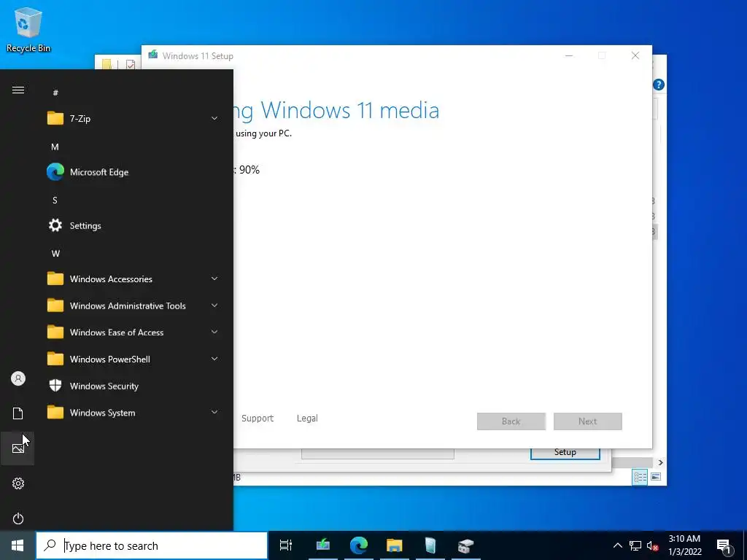This screenshot has width=747, height=560.
Task: Open the notification center icon
Action: 725,545
